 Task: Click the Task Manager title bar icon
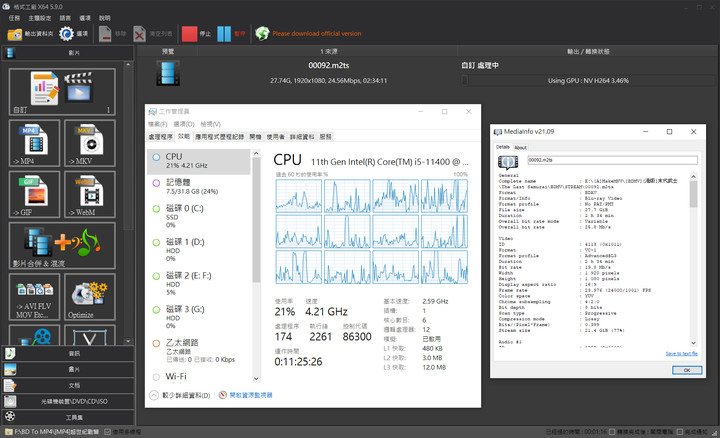153,112
